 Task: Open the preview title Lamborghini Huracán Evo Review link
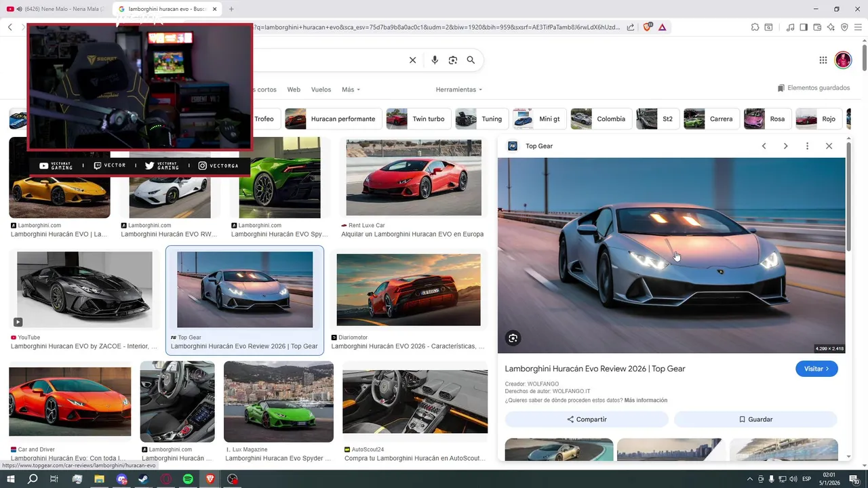(x=595, y=369)
